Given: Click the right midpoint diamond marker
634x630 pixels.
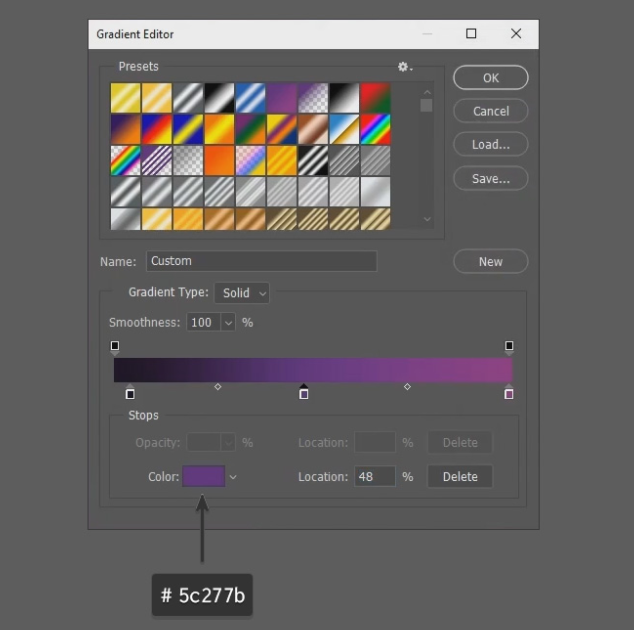Looking at the screenshot, I should coord(407,386).
